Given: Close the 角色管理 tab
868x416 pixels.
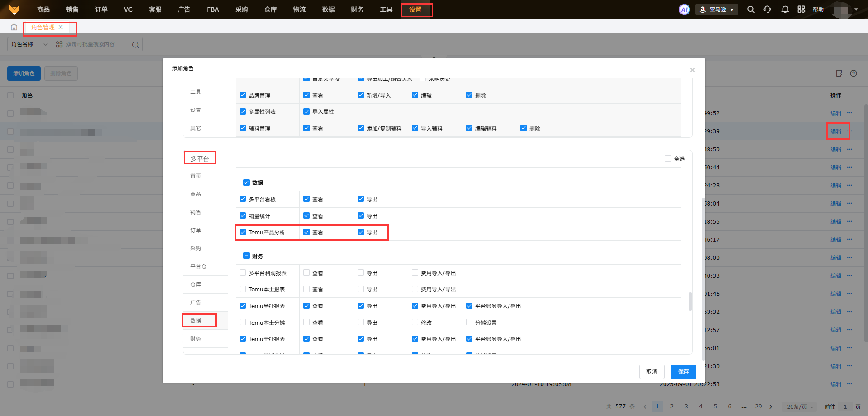Looking at the screenshot, I should pyautogui.click(x=61, y=27).
